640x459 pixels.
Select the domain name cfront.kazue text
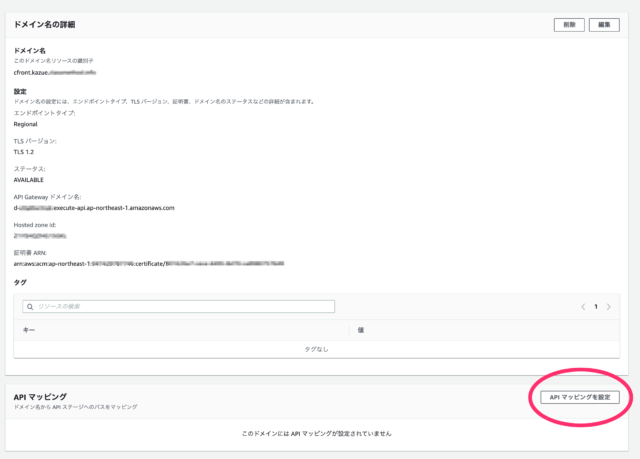tap(55, 73)
